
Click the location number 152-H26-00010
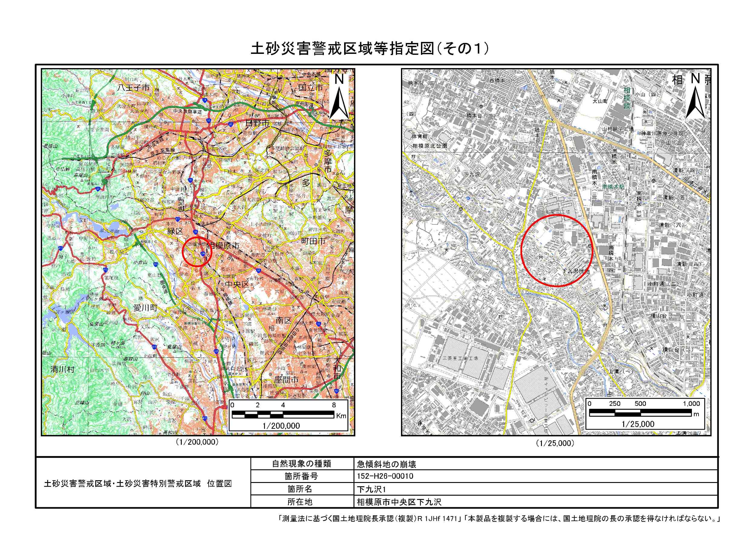(x=385, y=476)
